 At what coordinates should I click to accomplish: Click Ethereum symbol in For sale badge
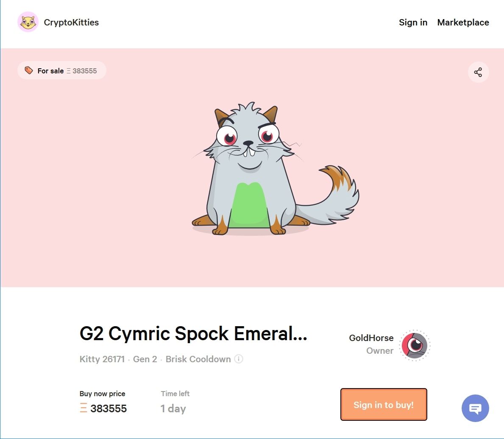pyautogui.click(x=69, y=71)
